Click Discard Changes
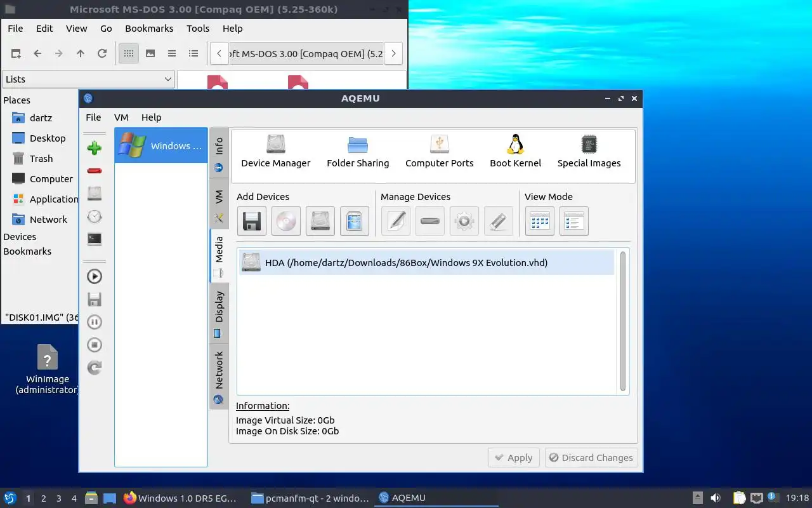The height and width of the screenshot is (508, 812). pyautogui.click(x=591, y=458)
